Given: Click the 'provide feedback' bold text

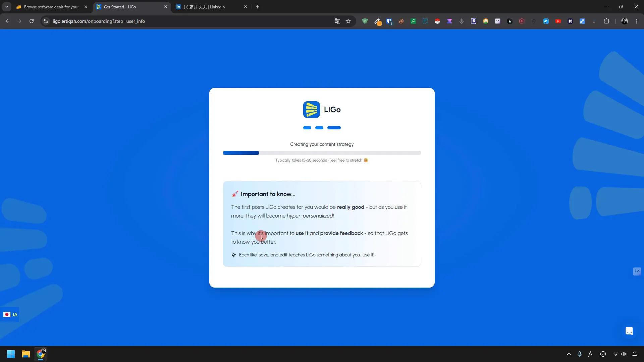Looking at the screenshot, I should (x=341, y=233).
